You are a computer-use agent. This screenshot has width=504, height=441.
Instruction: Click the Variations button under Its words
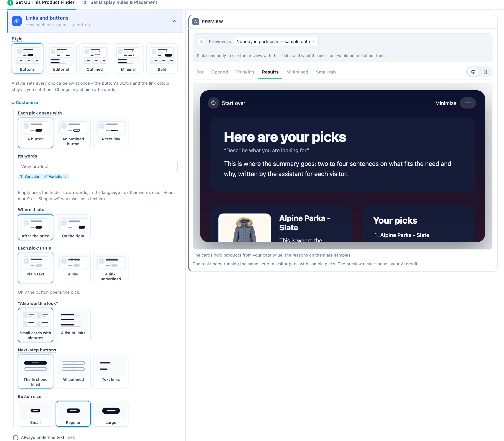coord(55,176)
